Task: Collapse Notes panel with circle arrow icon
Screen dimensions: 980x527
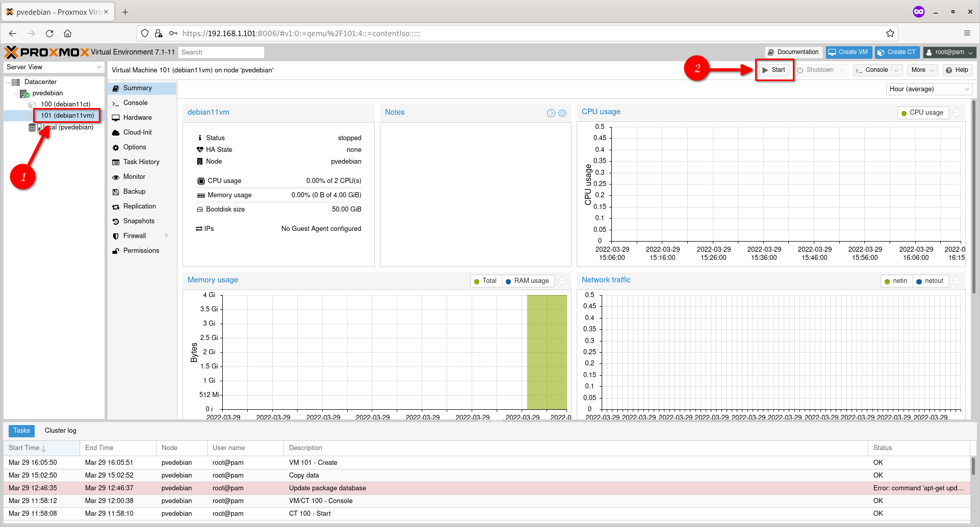Action: click(x=551, y=113)
